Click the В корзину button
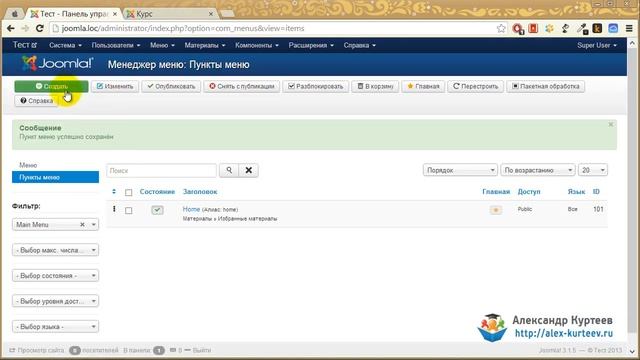 pyautogui.click(x=375, y=86)
